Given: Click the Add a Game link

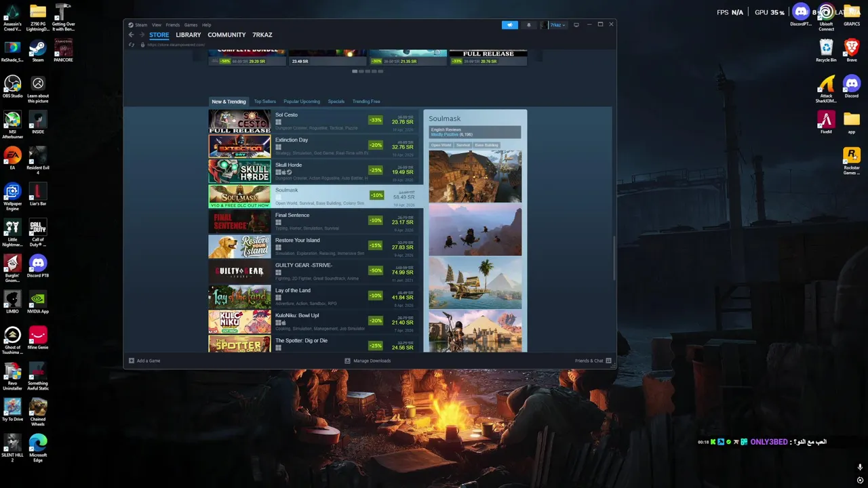Looking at the screenshot, I should click(149, 361).
